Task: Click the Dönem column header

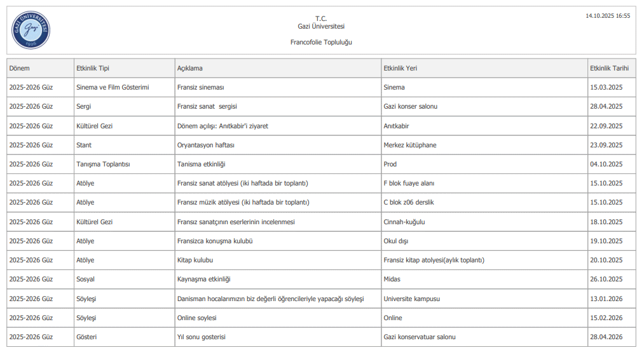Action: pos(20,68)
